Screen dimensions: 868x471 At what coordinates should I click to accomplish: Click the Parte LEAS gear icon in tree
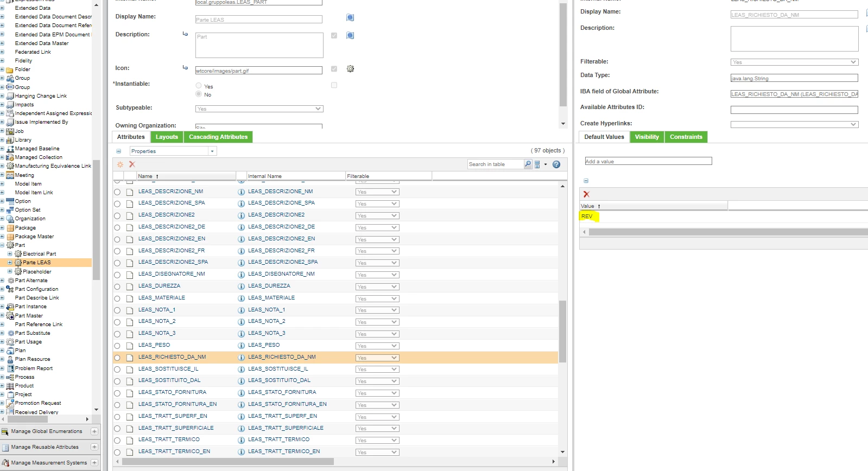(x=18, y=263)
